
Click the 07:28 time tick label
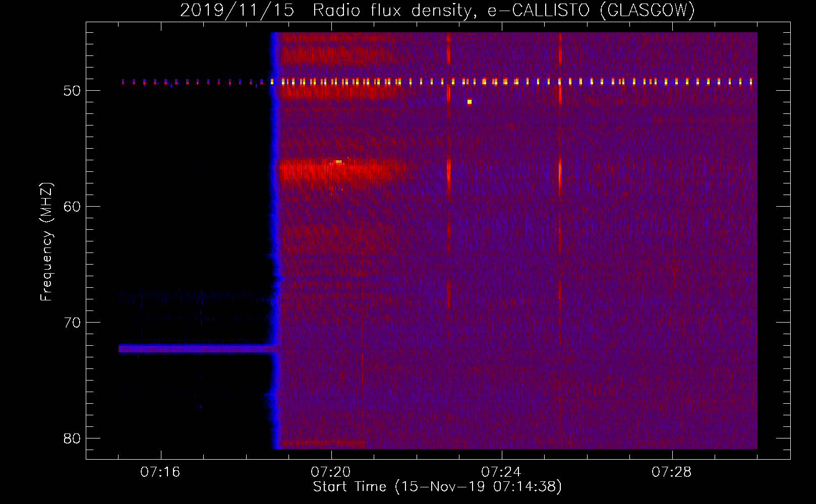pos(671,472)
